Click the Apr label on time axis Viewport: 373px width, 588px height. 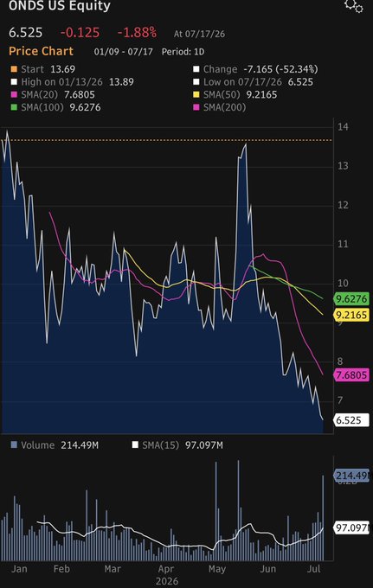click(166, 569)
